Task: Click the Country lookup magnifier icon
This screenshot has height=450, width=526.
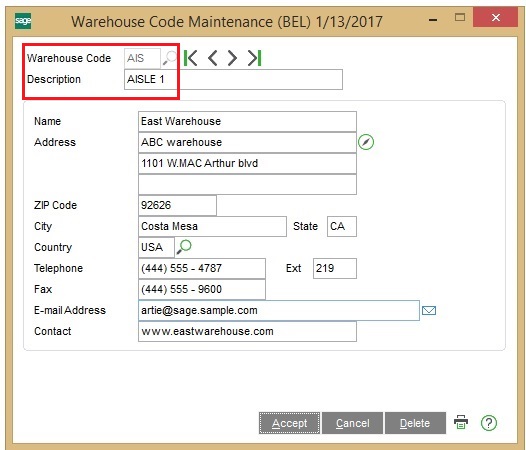Action: click(x=184, y=247)
